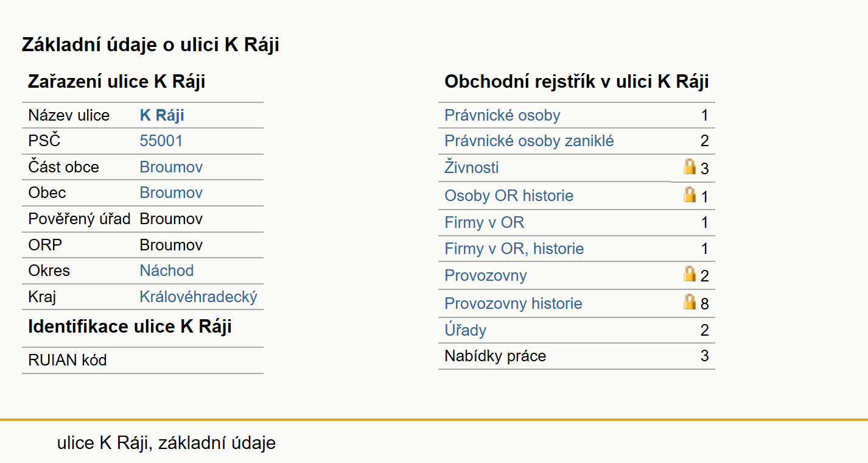Open the Firmy v OR link
868x463 pixels.
[485, 223]
